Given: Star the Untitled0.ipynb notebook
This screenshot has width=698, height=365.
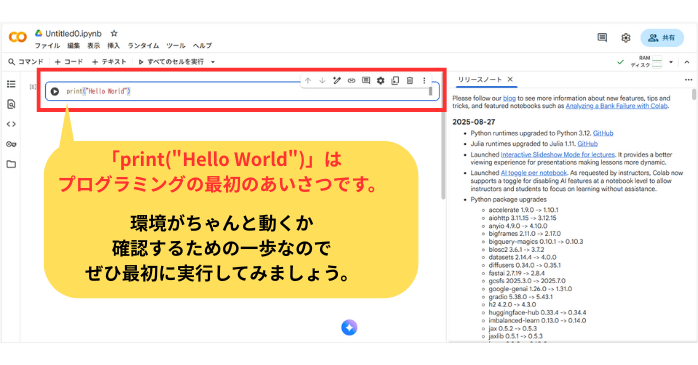Looking at the screenshot, I should 114,33.
